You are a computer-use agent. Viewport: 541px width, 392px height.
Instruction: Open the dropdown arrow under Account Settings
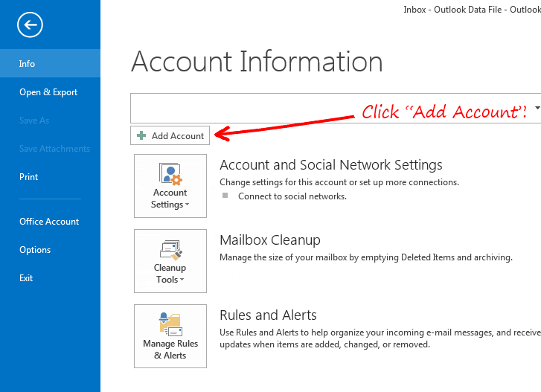pos(187,205)
